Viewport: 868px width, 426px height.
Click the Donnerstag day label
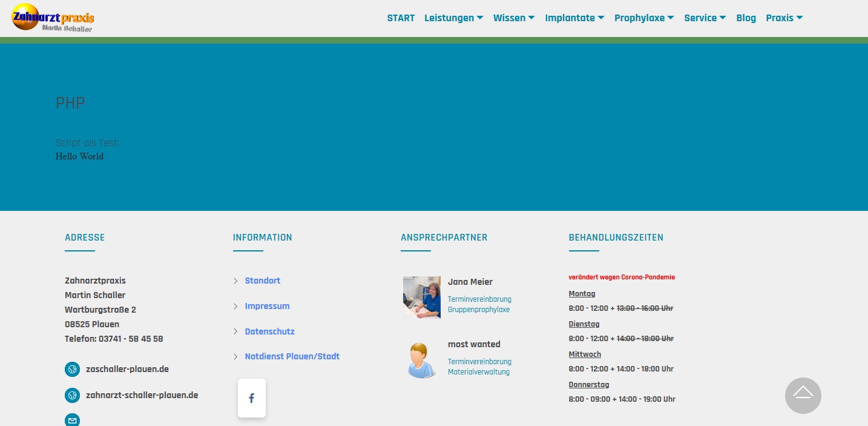[589, 385]
